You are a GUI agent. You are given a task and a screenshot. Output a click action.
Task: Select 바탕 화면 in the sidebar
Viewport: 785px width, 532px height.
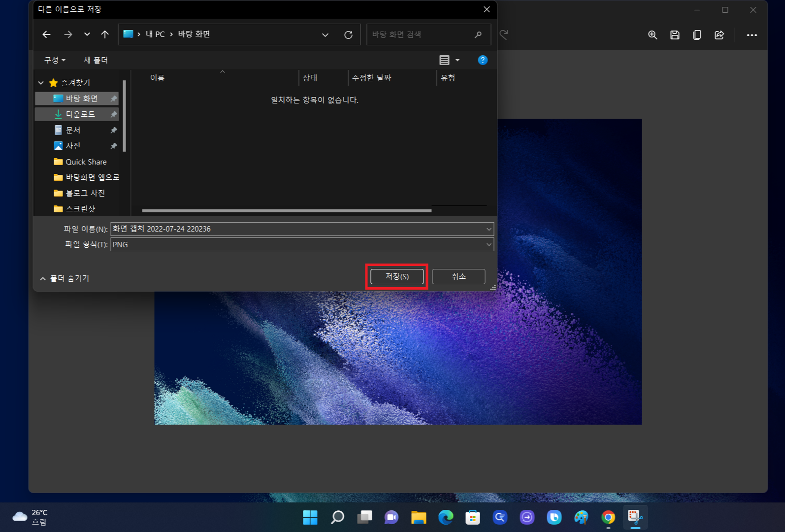77,99
